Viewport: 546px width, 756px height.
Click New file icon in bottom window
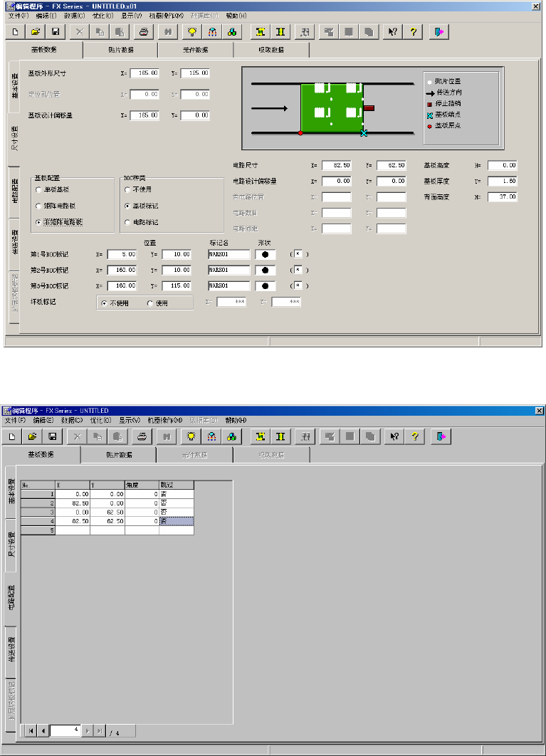coord(12,436)
